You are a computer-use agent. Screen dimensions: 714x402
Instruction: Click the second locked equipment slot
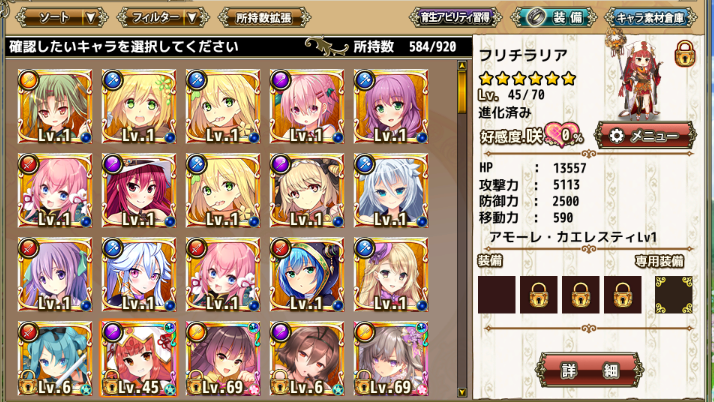(x=539, y=295)
